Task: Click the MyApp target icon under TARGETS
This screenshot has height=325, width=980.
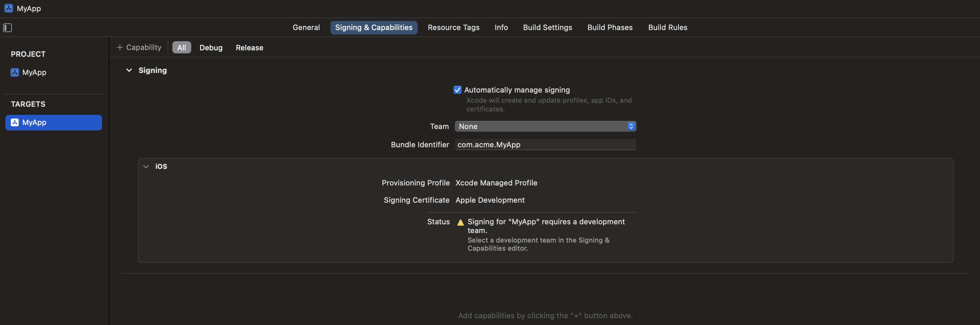Action: pyautogui.click(x=15, y=122)
